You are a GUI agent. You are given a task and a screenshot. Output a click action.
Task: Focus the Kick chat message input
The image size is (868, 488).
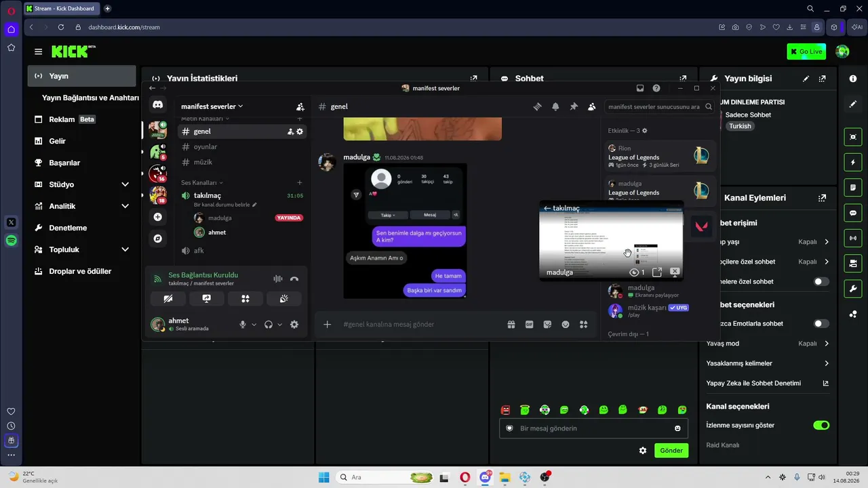[x=593, y=428]
